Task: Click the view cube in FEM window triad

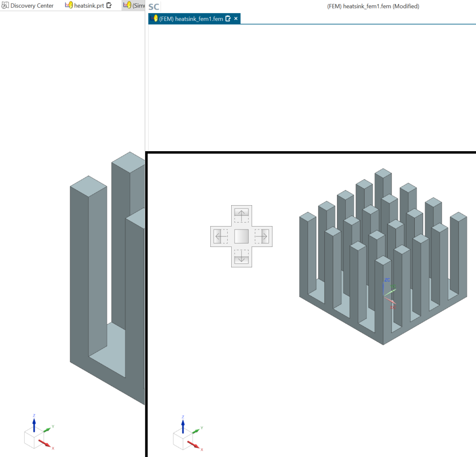Action: (x=180, y=439)
